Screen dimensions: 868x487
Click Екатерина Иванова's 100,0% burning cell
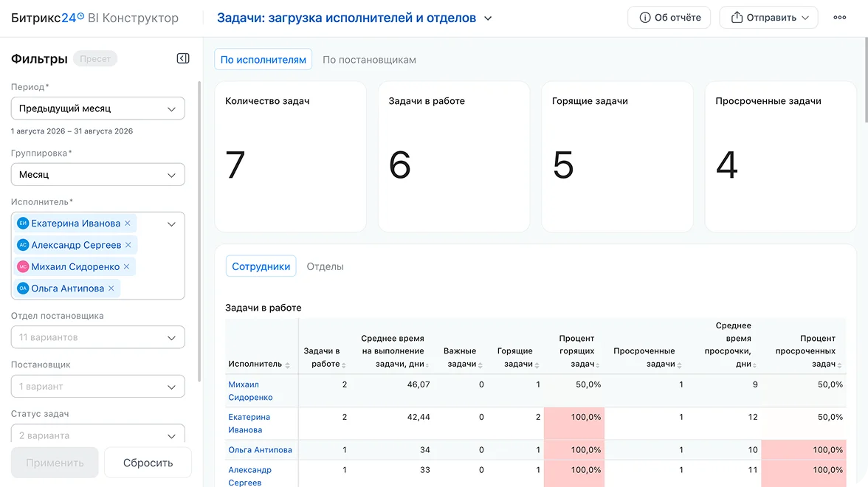574,424
